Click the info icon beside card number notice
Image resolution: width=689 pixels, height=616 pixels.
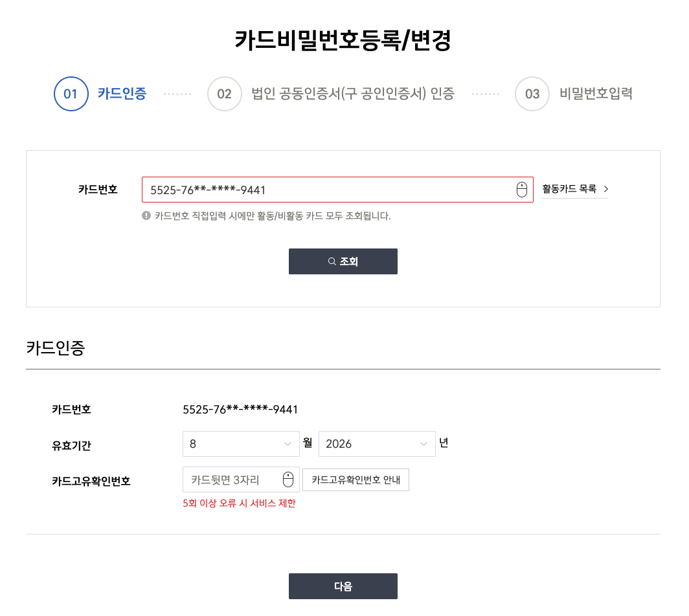(x=146, y=215)
